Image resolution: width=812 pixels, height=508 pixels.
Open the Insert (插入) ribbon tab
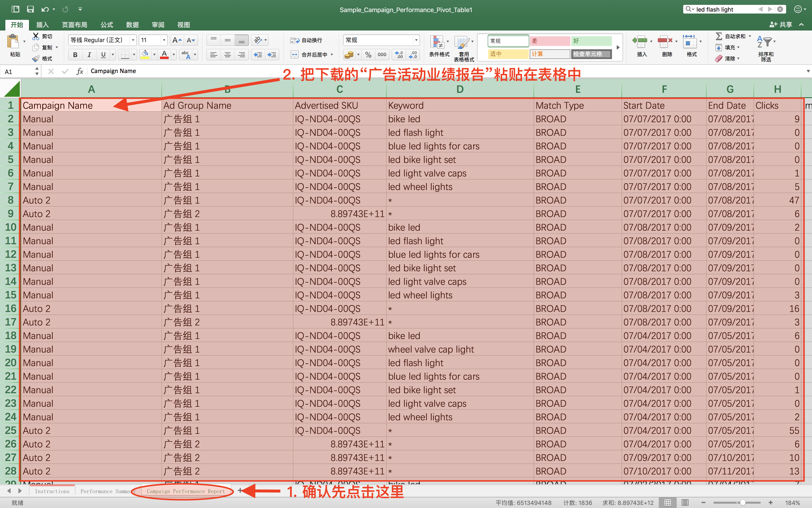[42, 25]
